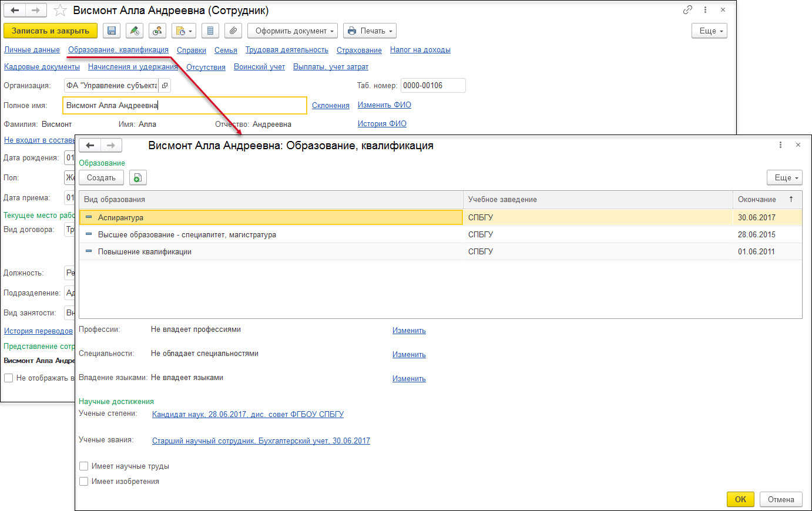Select date cell '30.06.2017' in Аспирантура row
The height and width of the screenshot is (511, 812).
[767, 217]
